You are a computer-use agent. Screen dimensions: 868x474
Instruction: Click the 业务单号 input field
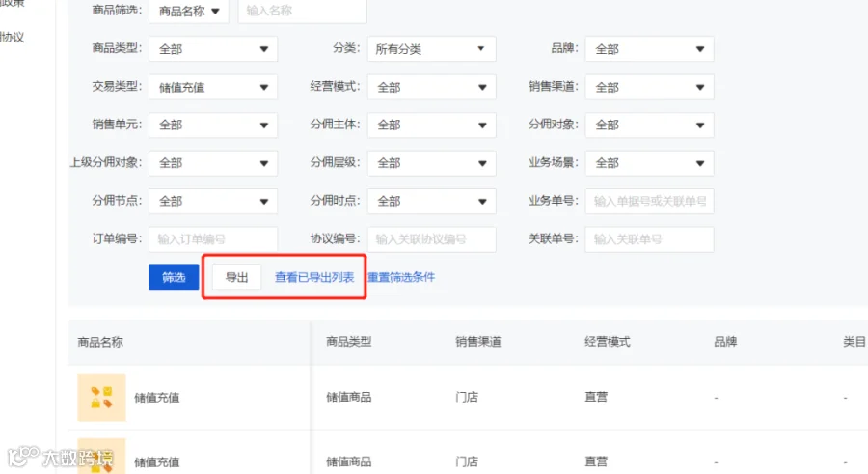click(649, 201)
